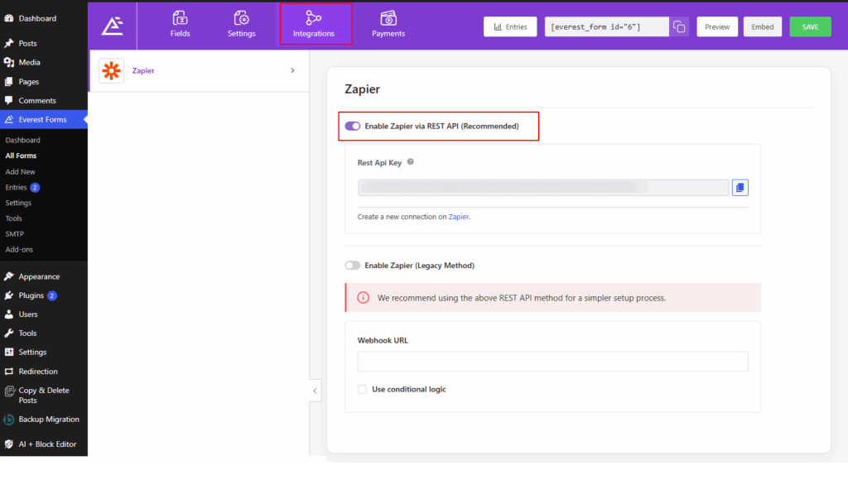This screenshot has width=848, height=504.
Task: Enable Zapier Legacy Method
Action: point(352,265)
